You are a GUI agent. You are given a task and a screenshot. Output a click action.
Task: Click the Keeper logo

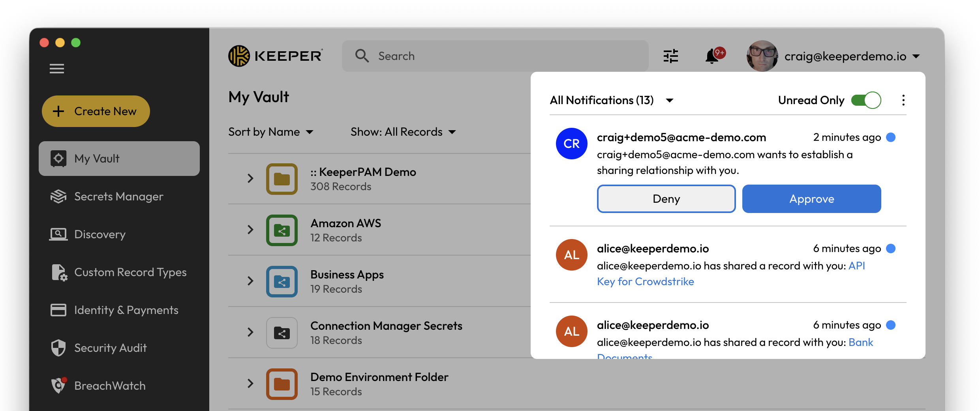point(276,56)
